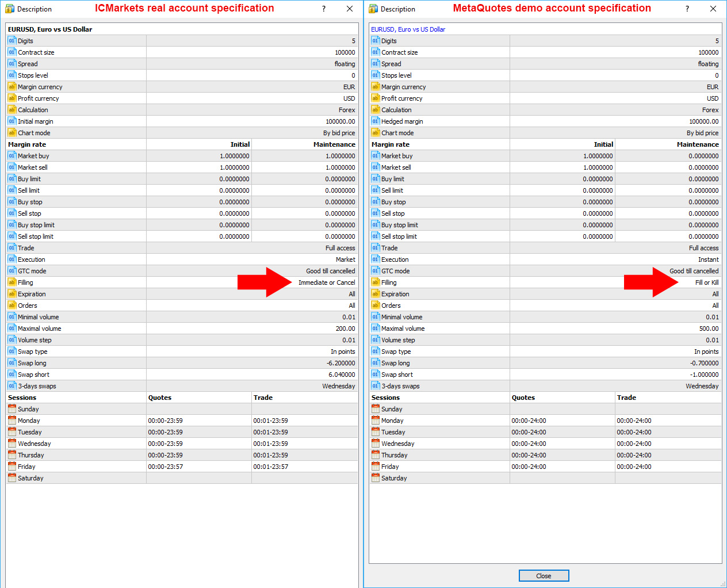The width and height of the screenshot is (727, 588).
Task: Click Monday calendar icon in ICMarkets window
Action: [x=12, y=420]
